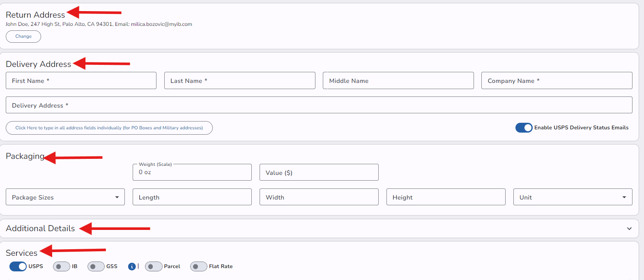644x280 pixels.
Task: Turn off the USPS service toggle
Action: point(18,266)
